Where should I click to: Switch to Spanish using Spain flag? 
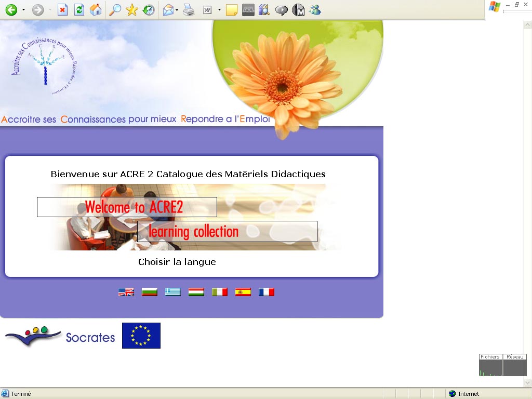pyautogui.click(x=243, y=292)
